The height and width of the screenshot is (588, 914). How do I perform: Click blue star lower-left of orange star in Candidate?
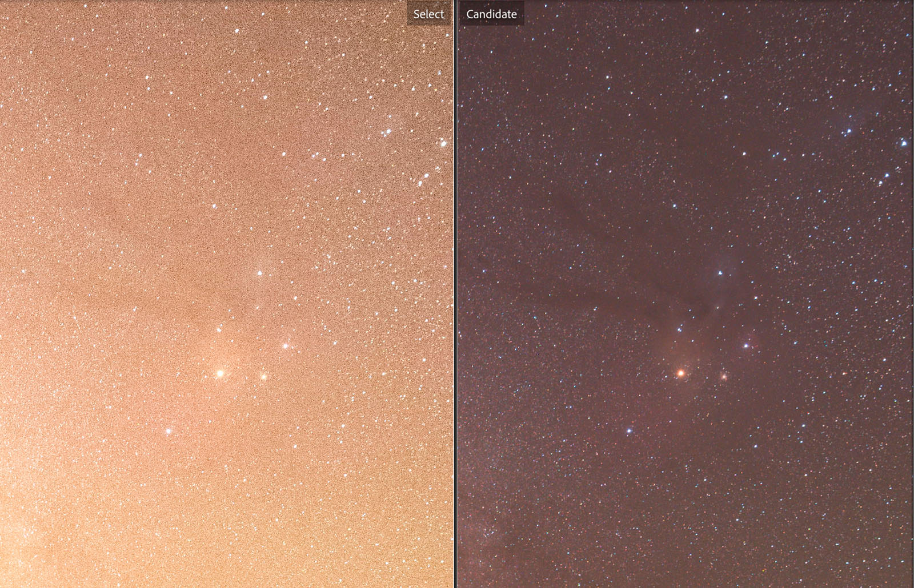629,431
